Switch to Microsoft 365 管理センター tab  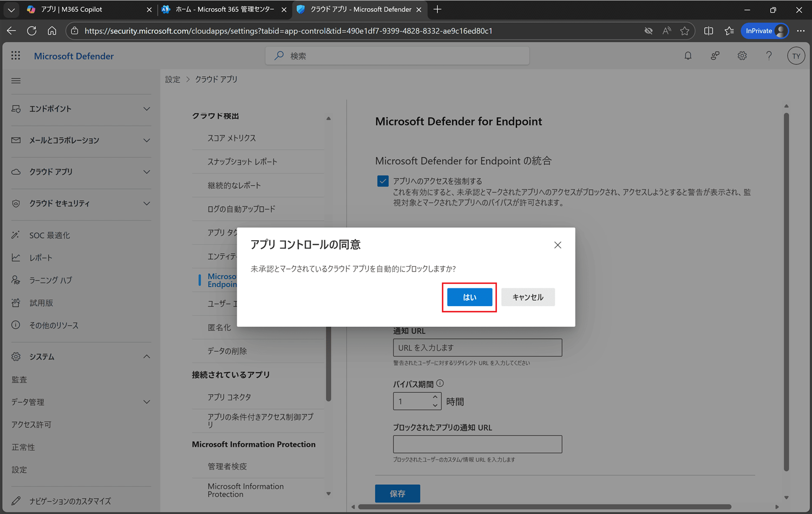(x=224, y=10)
